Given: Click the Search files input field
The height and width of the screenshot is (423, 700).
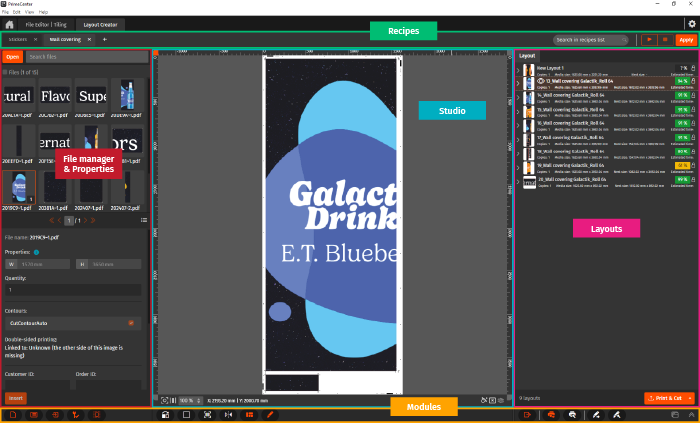Looking at the screenshot, I should coord(85,57).
